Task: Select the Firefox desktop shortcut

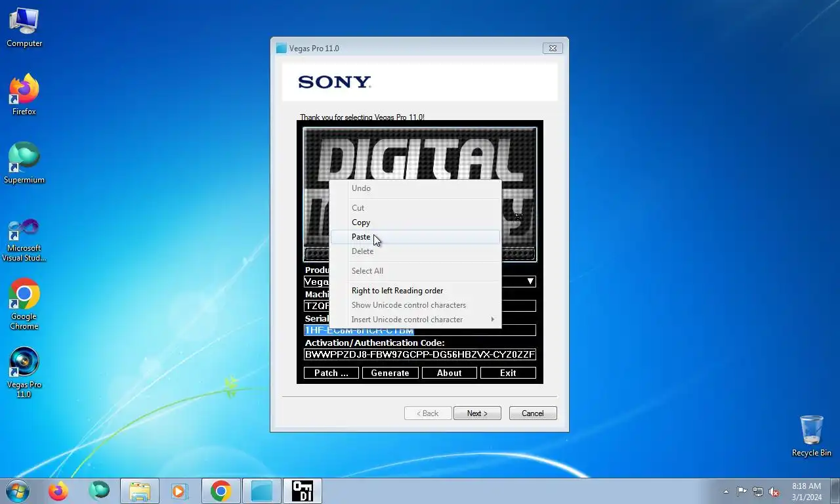Action: coord(24,95)
